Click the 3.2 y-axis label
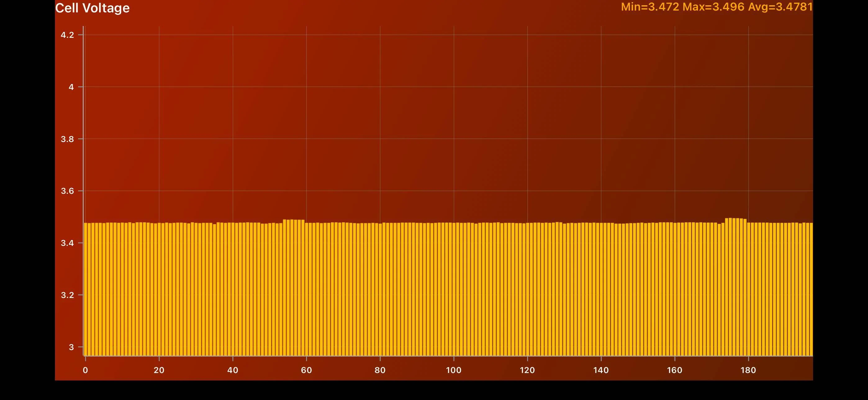 pos(67,295)
